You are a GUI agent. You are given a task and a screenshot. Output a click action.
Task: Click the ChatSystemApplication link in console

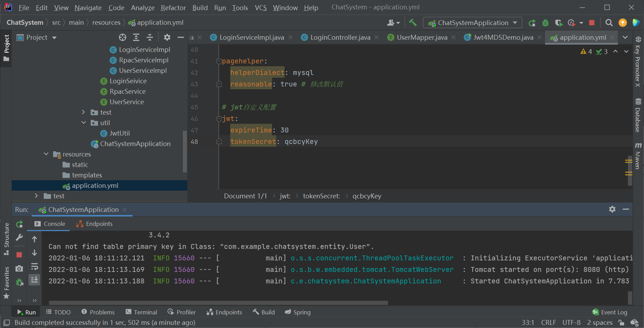[366, 281]
